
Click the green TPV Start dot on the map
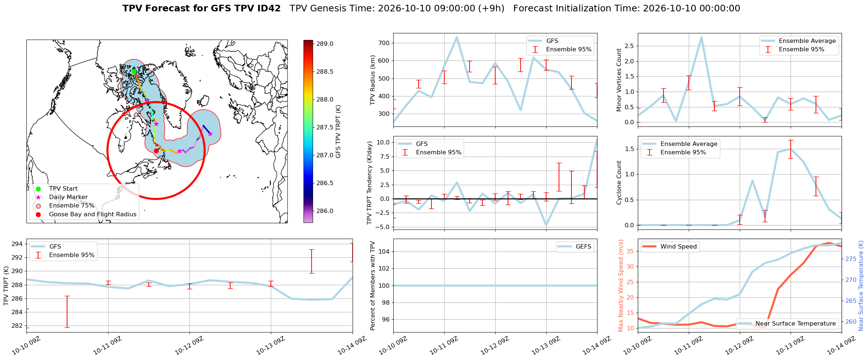pos(134,72)
